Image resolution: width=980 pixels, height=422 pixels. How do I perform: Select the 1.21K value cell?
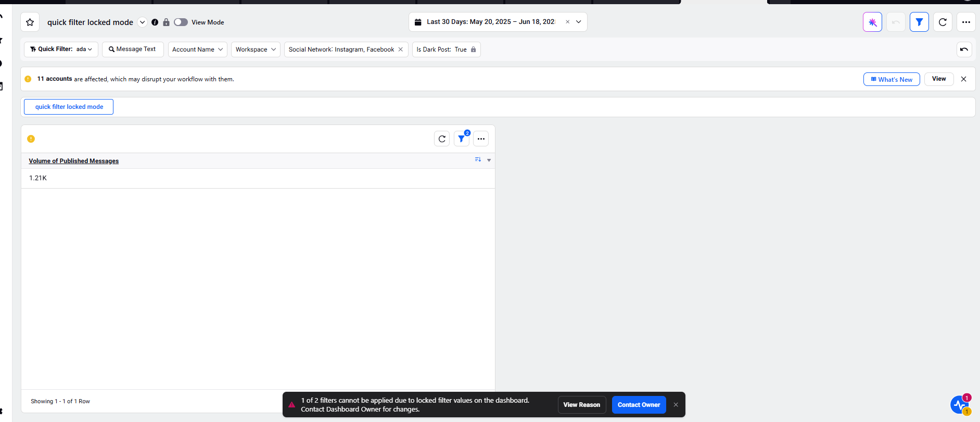(x=258, y=178)
